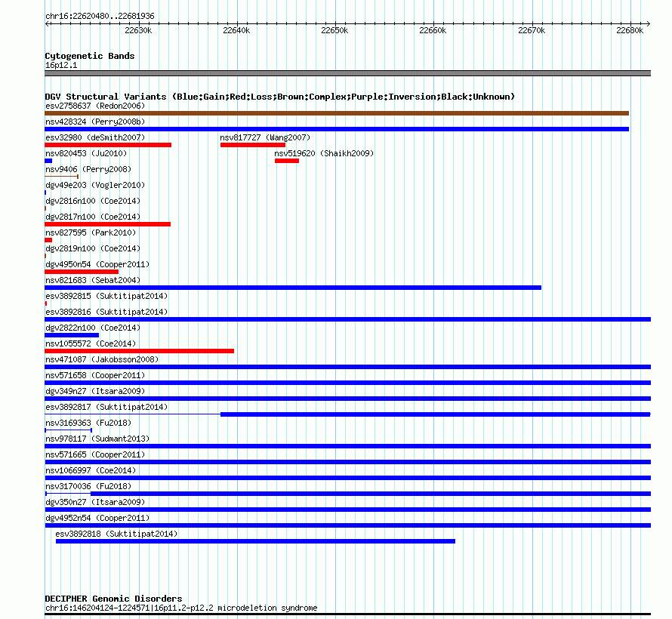The image size is (672, 619).
Task: Click the nsv817727 (Wang2007) label
Action: tap(265, 137)
